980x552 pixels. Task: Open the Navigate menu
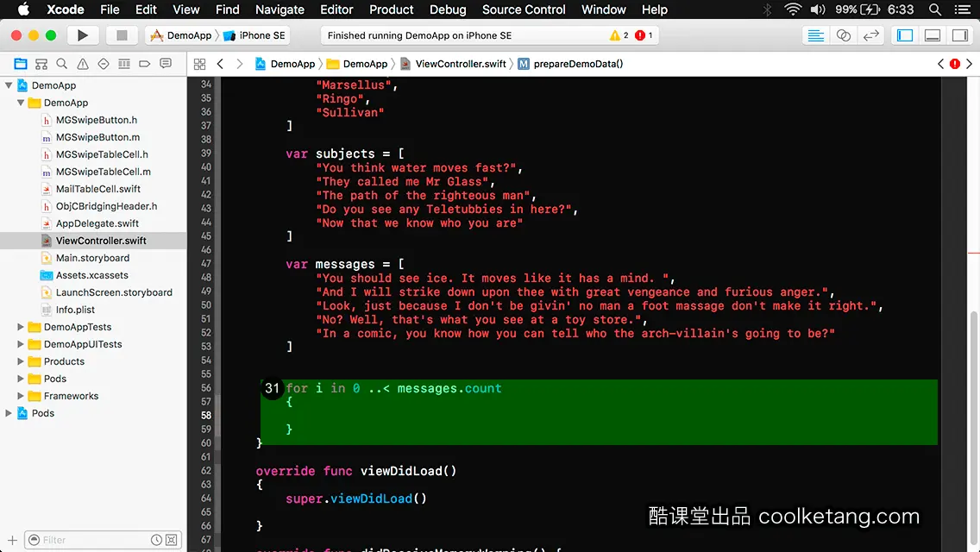(x=280, y=9)
